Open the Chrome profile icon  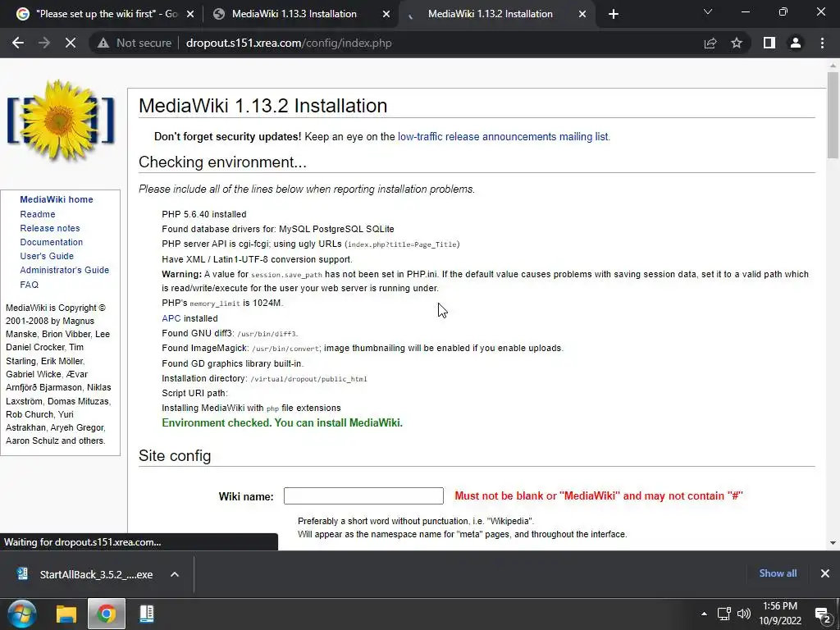coord(796,43)
